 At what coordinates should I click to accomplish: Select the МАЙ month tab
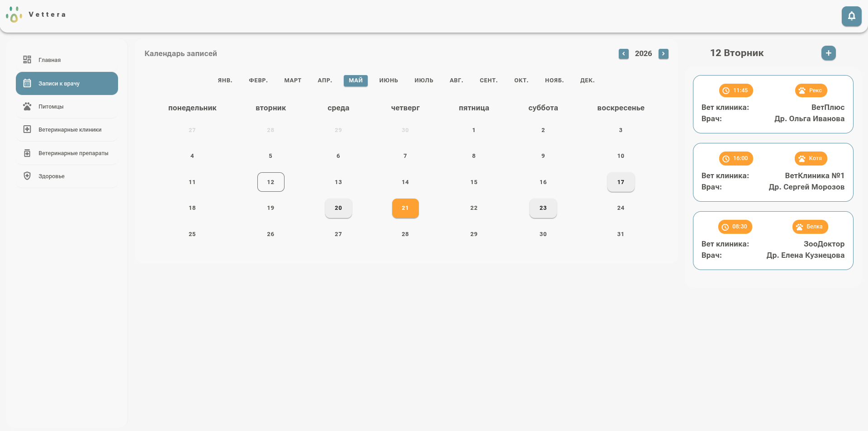coord(356,81)
